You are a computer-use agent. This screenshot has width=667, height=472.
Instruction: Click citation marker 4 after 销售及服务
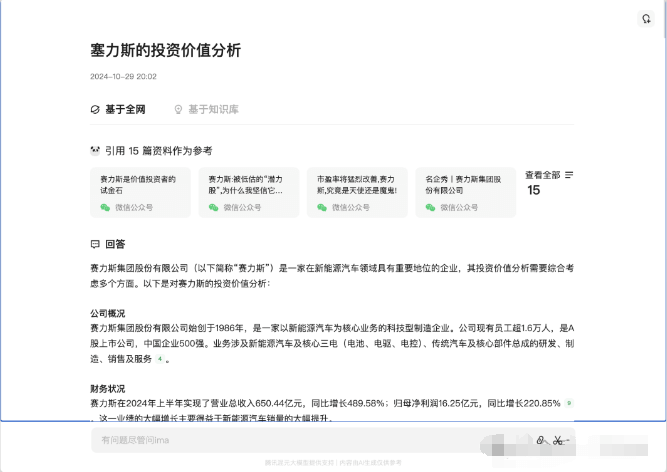click(x=160, y=359)
